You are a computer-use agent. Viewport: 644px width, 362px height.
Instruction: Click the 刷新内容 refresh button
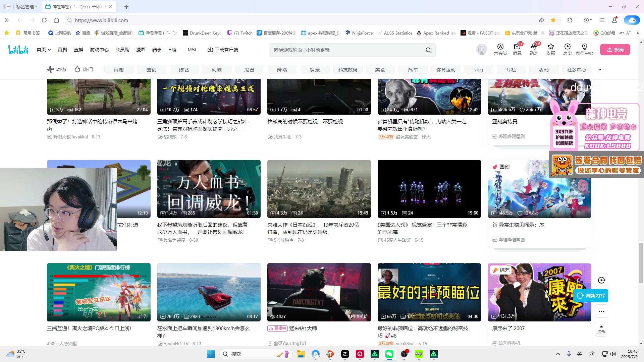click(x=591, y=296)
